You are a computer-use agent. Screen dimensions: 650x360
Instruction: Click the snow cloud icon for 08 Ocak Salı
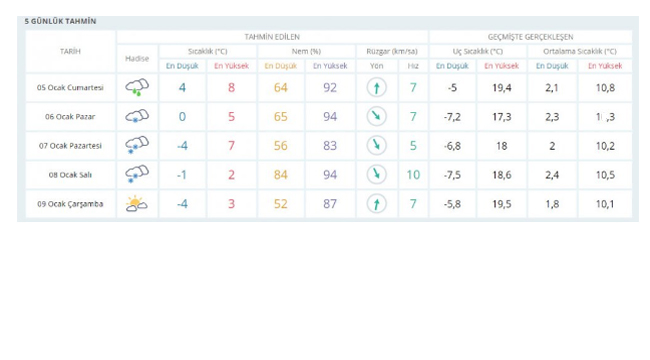pos(137,174)
